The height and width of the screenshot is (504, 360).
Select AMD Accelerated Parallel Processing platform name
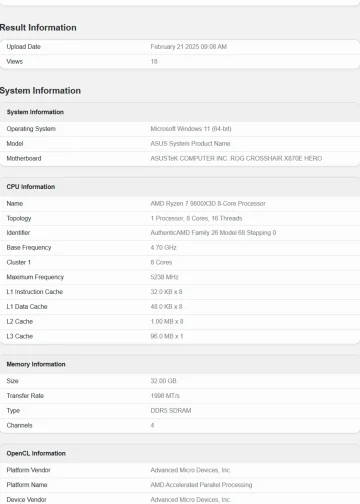(201, 485)
